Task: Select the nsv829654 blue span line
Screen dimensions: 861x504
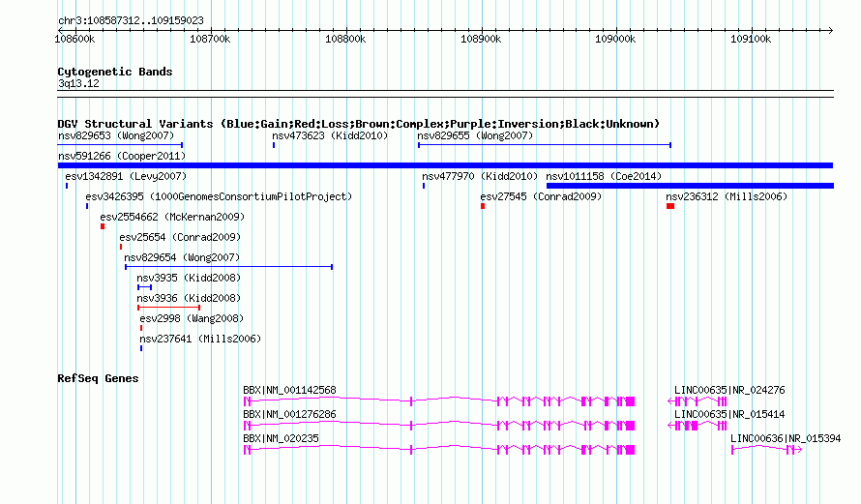Action: [229, 267]
